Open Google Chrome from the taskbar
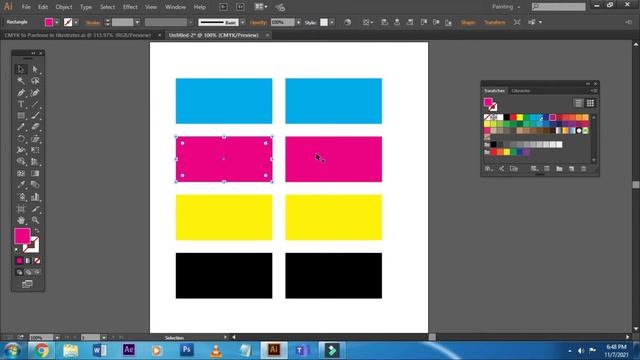The image size is (640, 360). 41,350
